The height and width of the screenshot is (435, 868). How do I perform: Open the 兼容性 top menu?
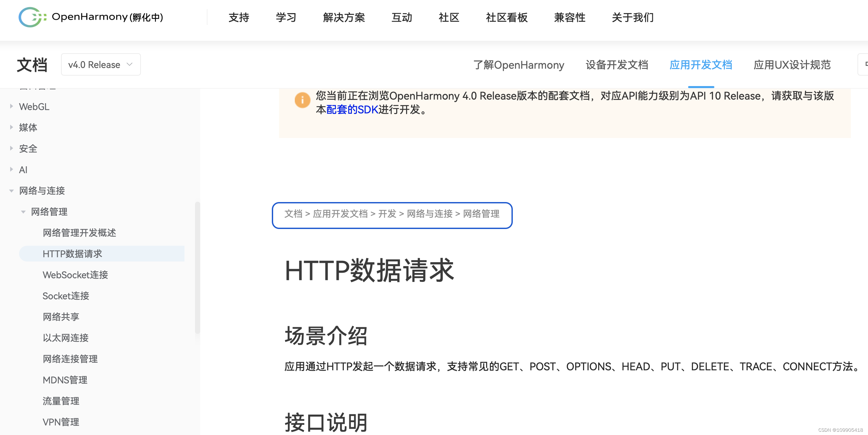pos(570,17)
